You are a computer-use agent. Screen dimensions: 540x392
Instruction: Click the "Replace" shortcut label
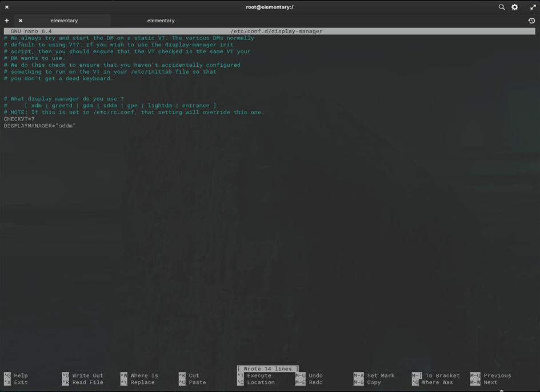click(142, 382)
